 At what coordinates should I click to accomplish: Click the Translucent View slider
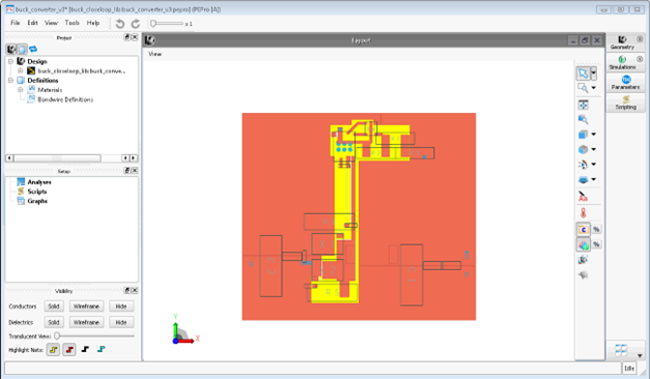pos(95,336)
